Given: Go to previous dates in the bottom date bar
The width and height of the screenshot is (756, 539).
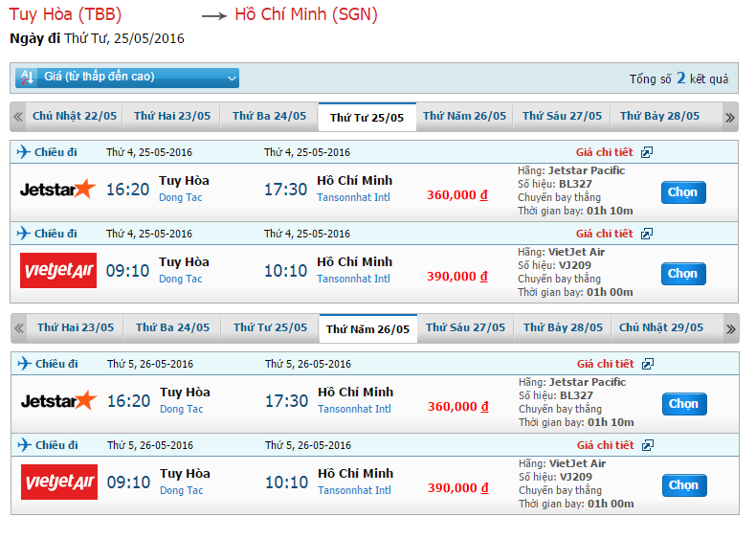Looking at the screenshot, I should click(17, 328).
